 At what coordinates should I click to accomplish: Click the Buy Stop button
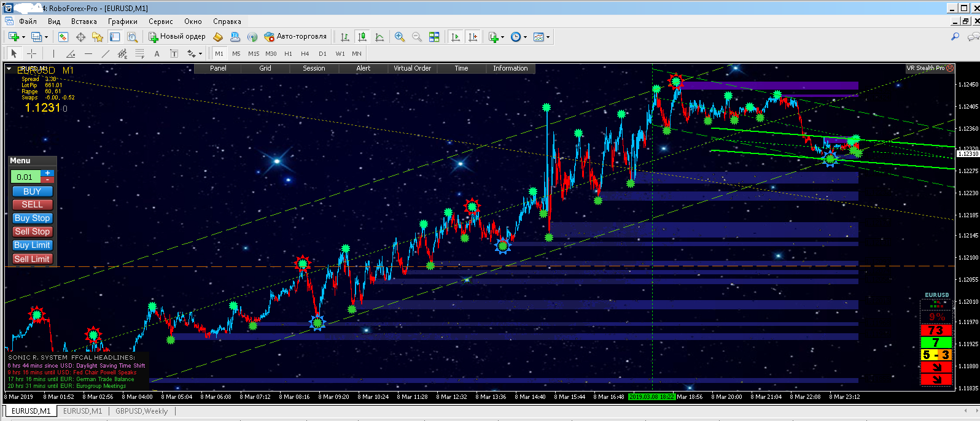click(33, 218)
